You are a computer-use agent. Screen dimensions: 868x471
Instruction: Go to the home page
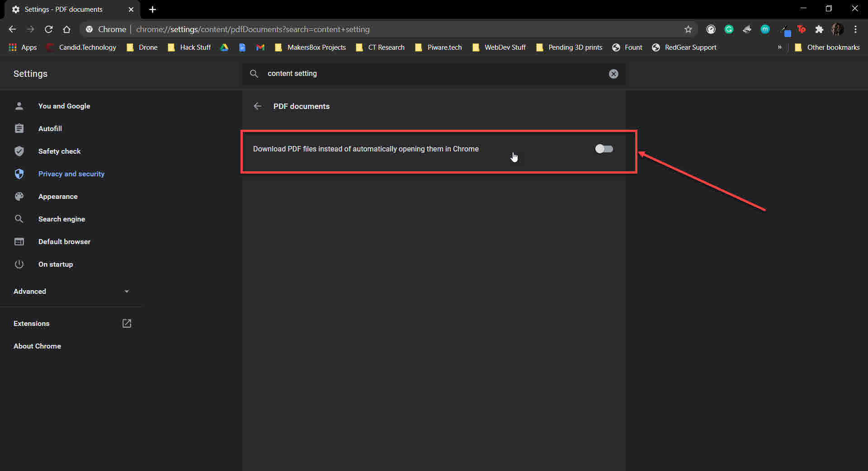click(66, 29)
